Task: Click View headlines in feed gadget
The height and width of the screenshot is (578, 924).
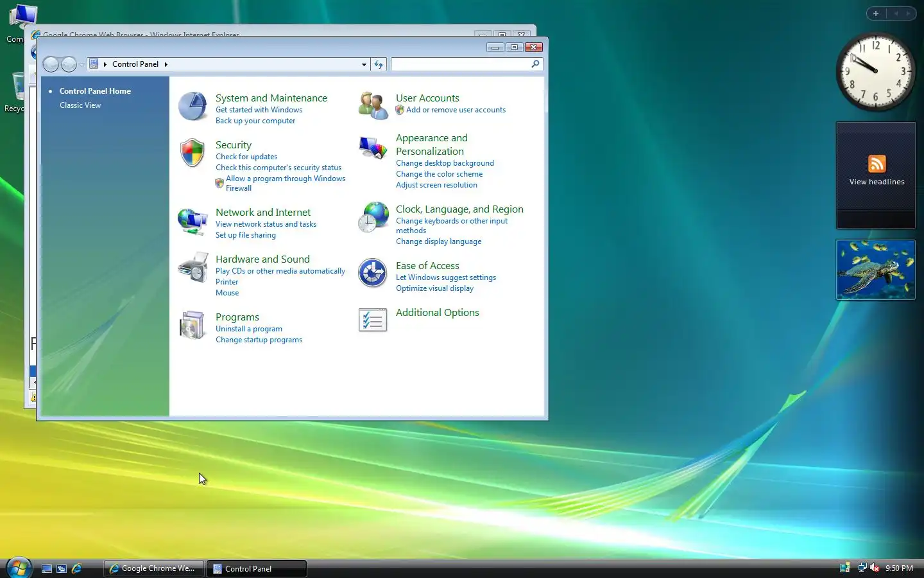Action: (877, 182)
